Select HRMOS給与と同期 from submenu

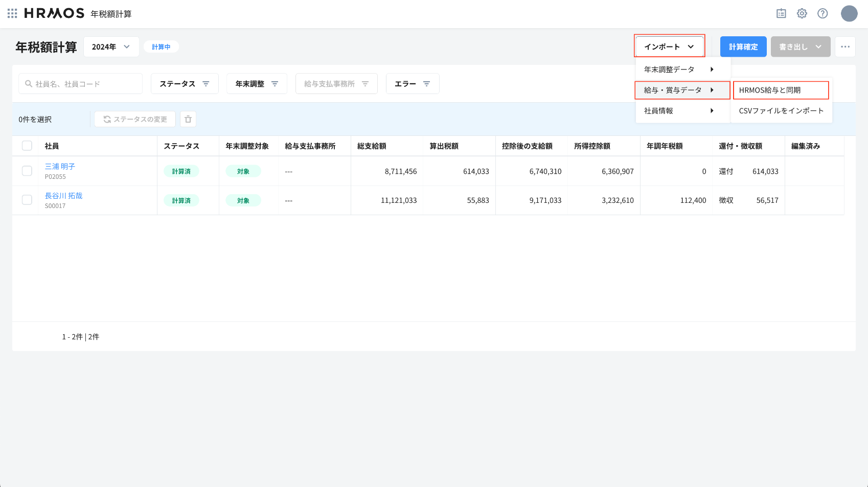[780, 90]
